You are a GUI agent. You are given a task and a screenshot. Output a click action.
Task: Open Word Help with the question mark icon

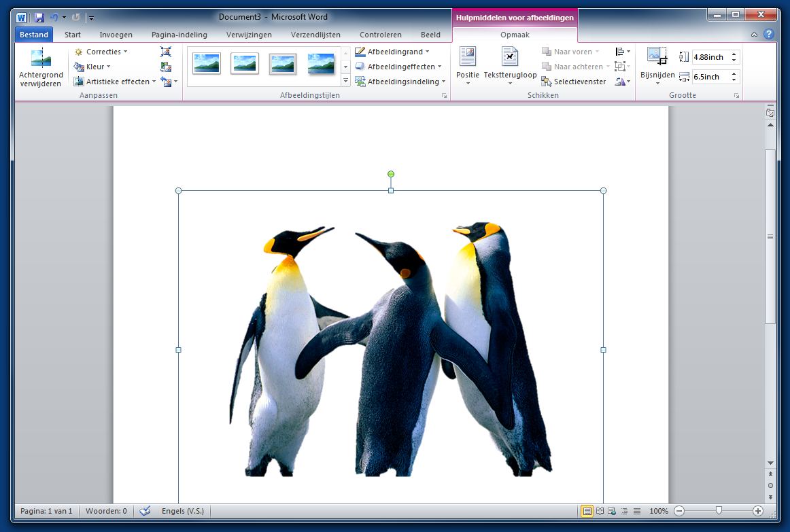[768, 34]
